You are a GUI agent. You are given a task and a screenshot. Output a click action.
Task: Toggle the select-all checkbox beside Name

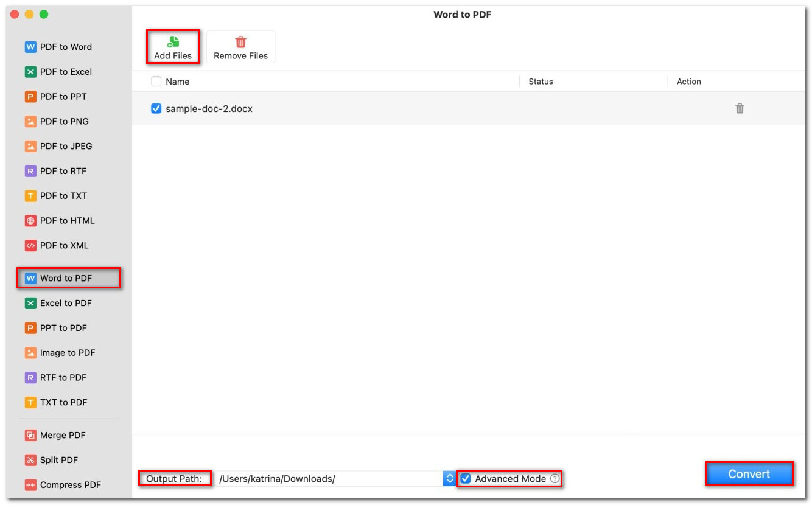156,82
